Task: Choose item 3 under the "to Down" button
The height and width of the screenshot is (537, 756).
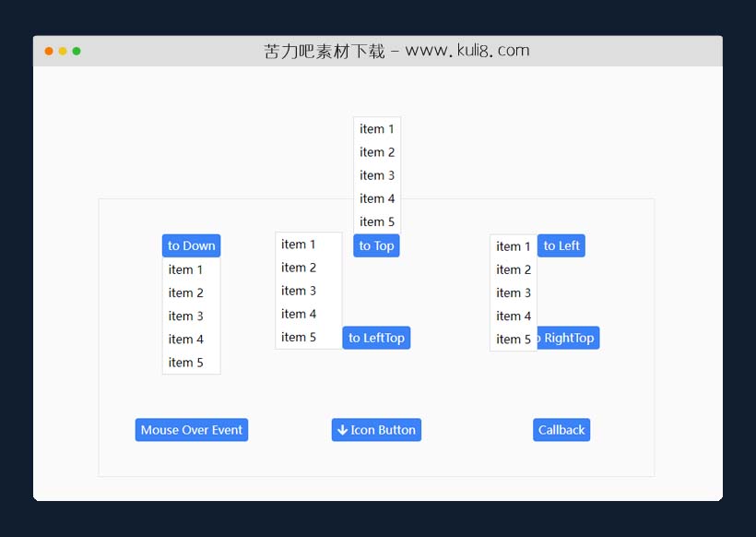Action: tap(185, 316)
